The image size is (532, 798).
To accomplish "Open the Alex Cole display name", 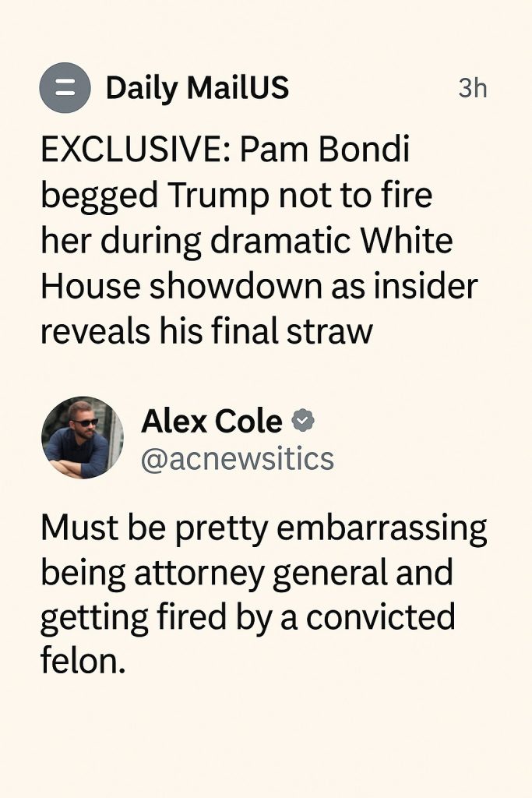I will tap(211, 422).
